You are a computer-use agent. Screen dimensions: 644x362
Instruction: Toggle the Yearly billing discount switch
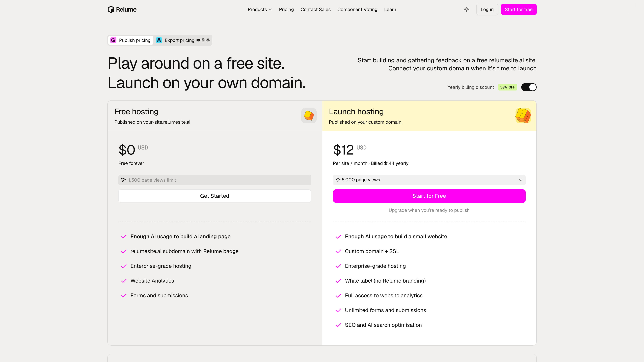click(529, 87)
